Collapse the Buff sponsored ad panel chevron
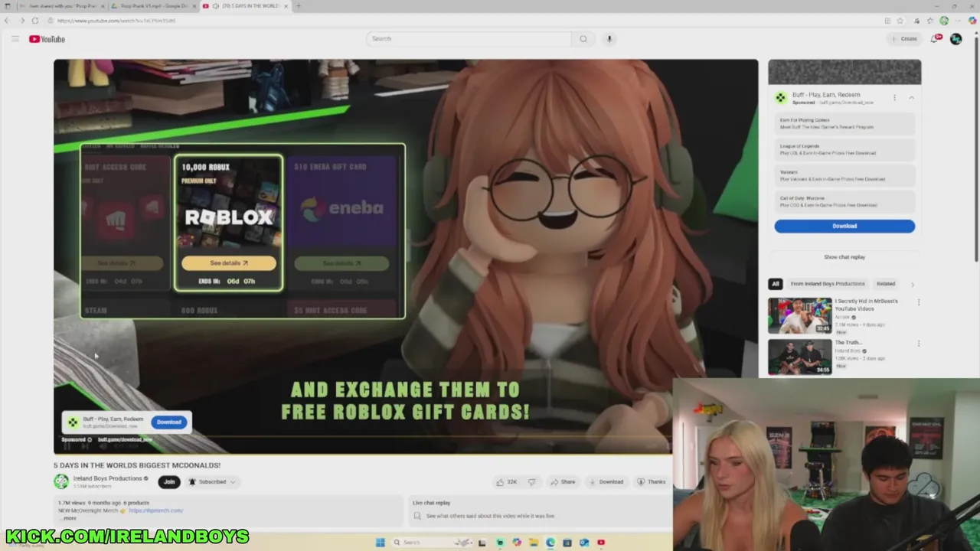Screen dimensions: 980x551 (911, 98)
